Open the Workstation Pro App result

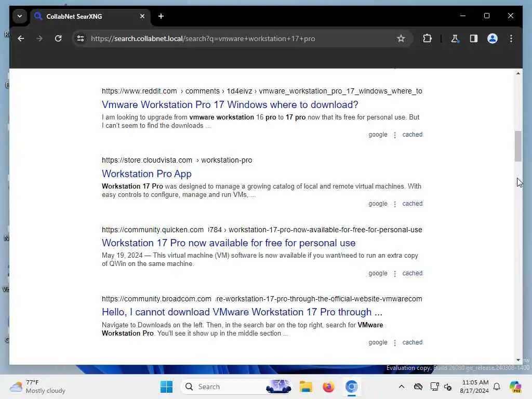pyautogui.click(x=147, y=174)
